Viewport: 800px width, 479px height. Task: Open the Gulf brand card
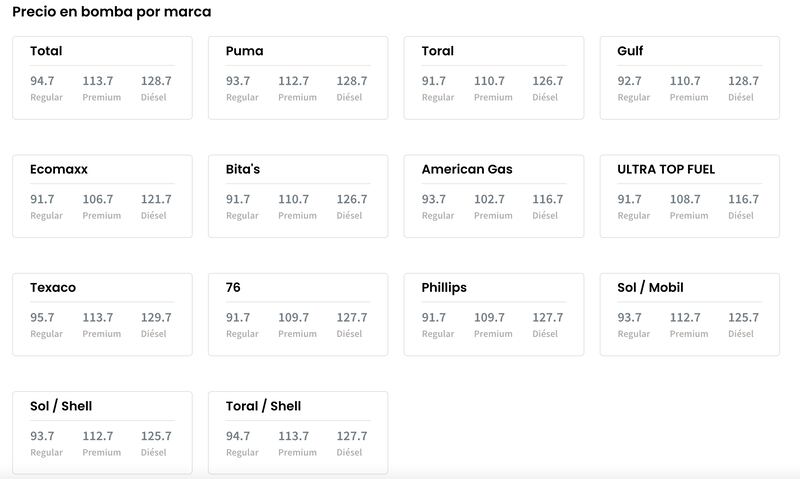pyautogui.click(x=690, y=78)
